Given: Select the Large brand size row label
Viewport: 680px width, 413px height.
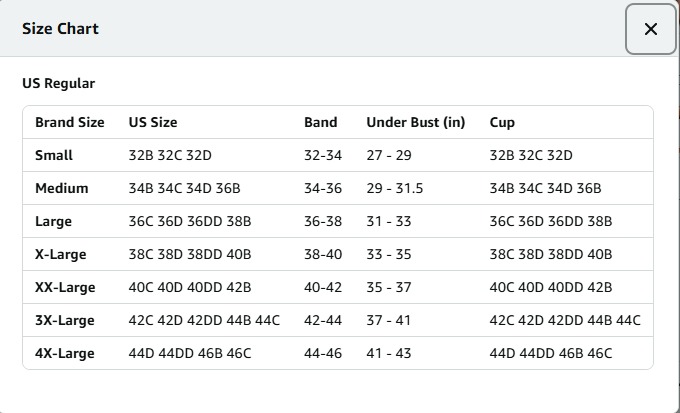Looking at the screenshot, I should (53, 222).
